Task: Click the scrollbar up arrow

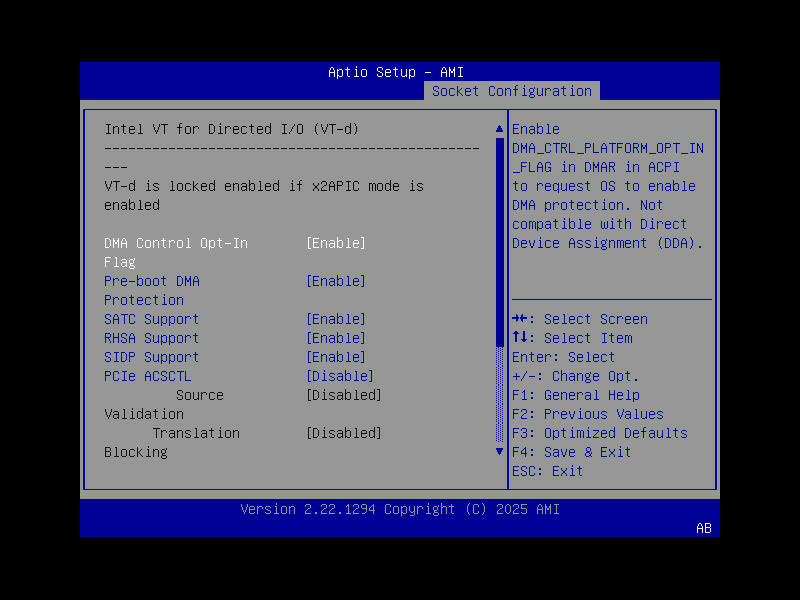Action: point(498,128)
